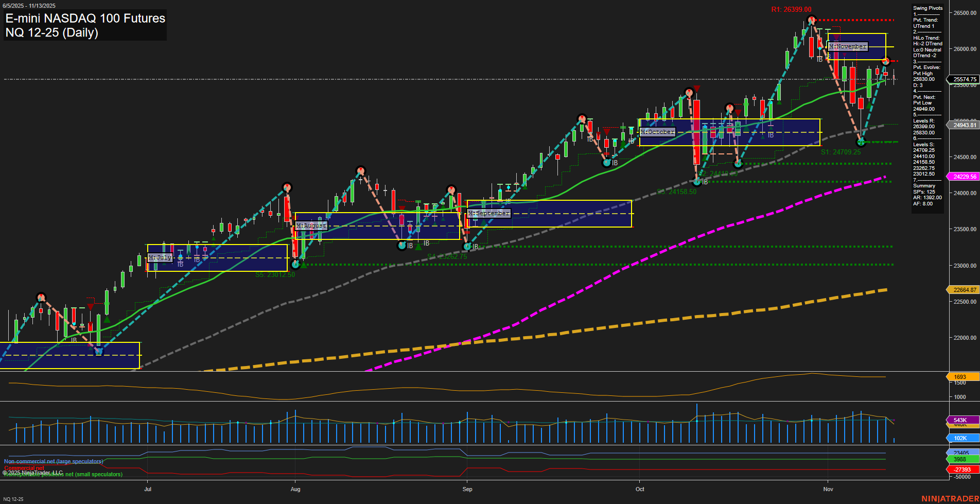Click the swing high pivot marker at the 26399 peak
The image size is (980, 504).
811,19
